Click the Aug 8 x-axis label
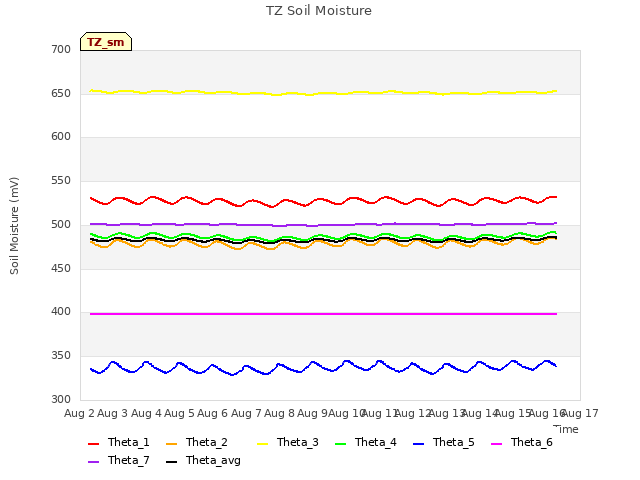This screenshot has width=640, height=480. (x=279, y=413)
